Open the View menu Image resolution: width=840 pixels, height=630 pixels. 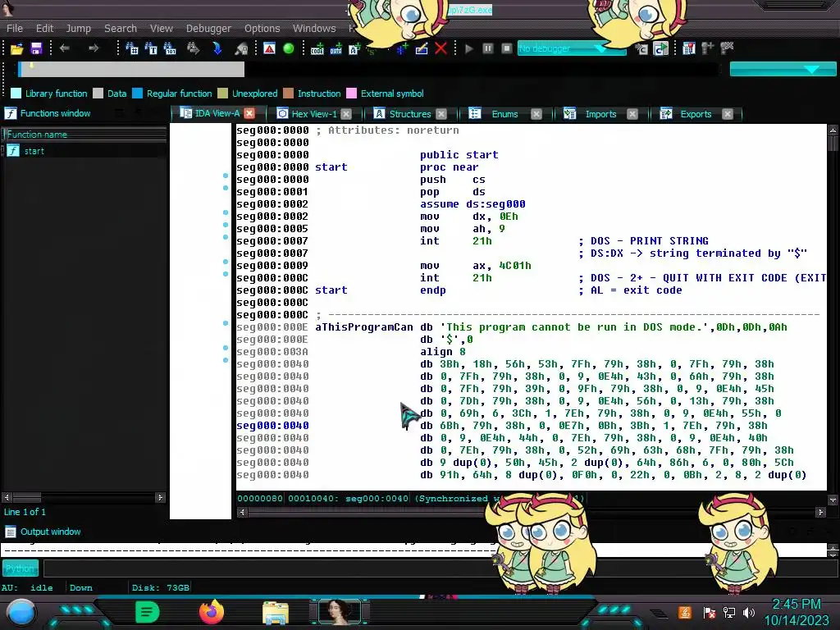(x=162, y=29)
